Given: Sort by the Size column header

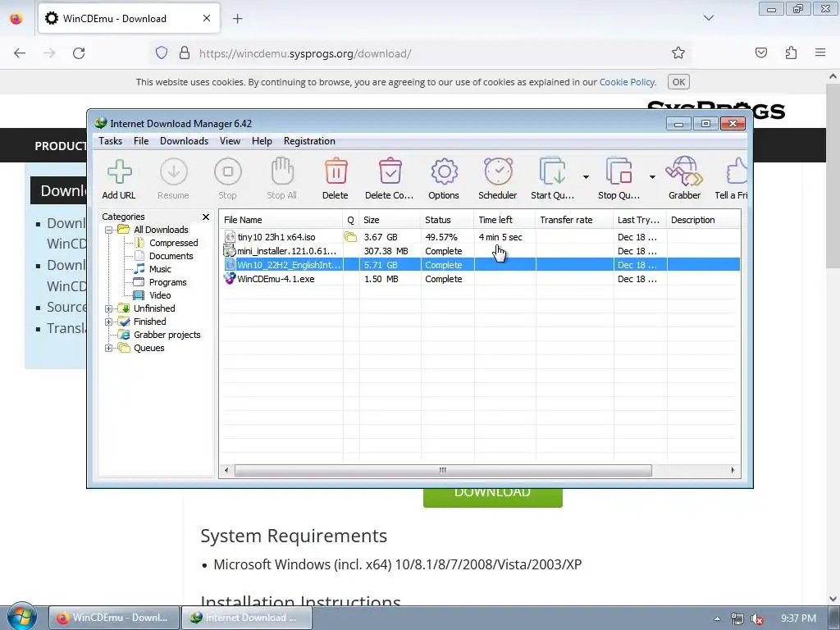Looking at the screenshot, I should coord(390,220).
